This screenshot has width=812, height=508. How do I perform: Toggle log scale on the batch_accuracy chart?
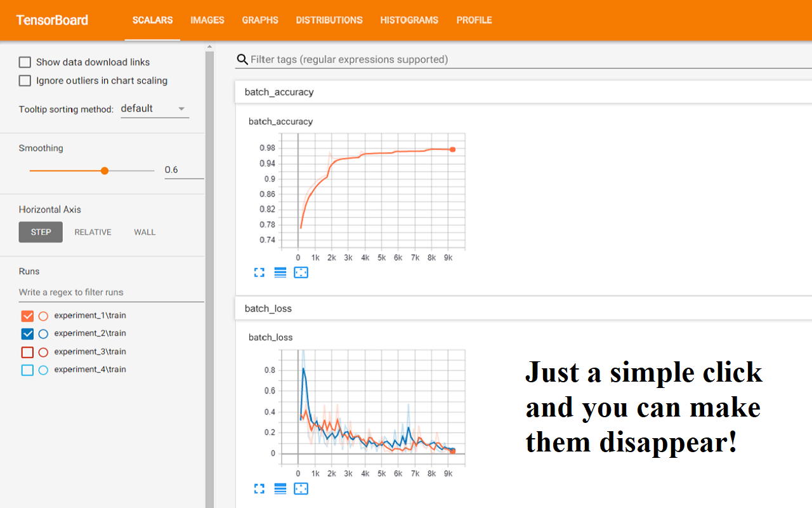click(280, 272)
